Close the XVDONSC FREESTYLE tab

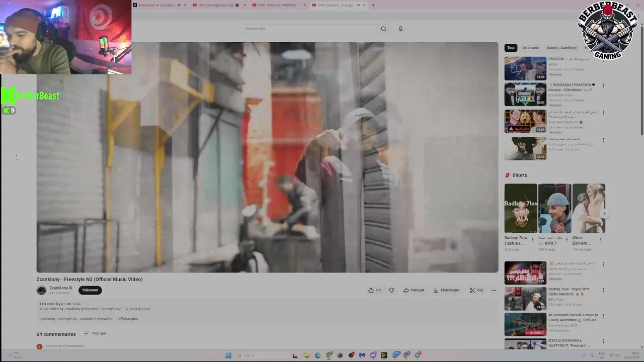coord(304,5)
